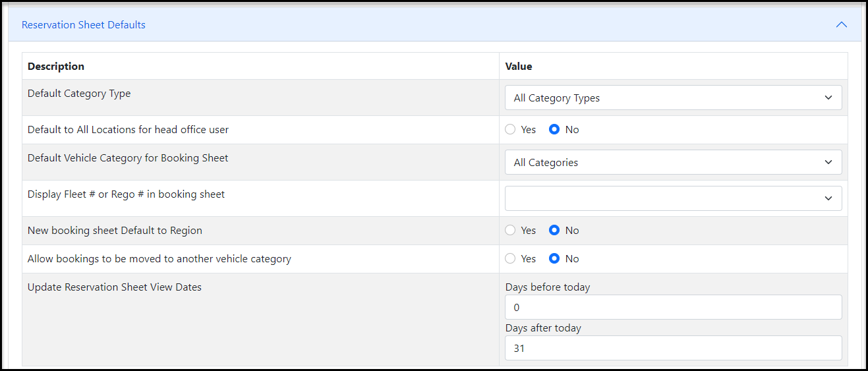Open Display Fleet # or Rego # dropdown
The width and height of the screenshot is (868, 371).
coord(674,198)
